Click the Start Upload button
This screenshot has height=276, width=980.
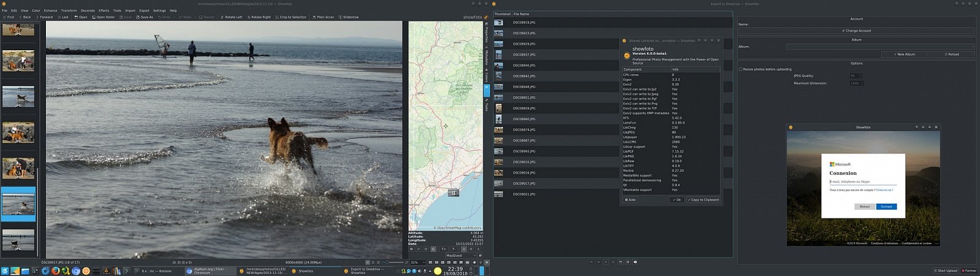pos(945,270)
